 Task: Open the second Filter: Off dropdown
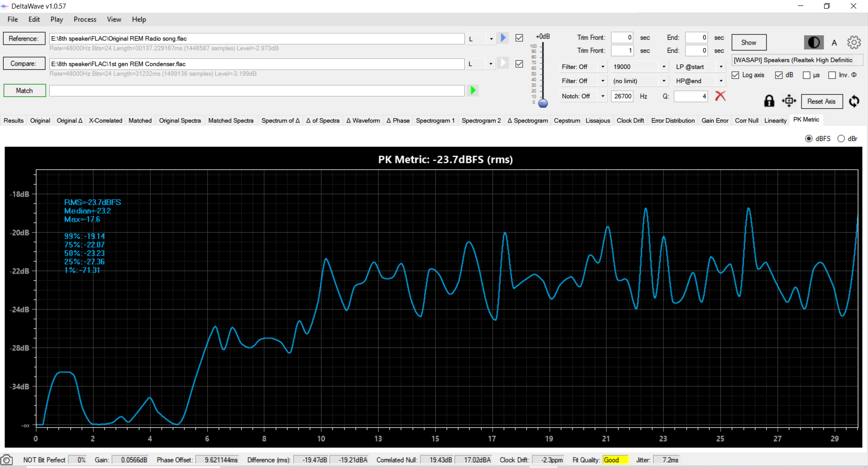[x=583, y=81]
